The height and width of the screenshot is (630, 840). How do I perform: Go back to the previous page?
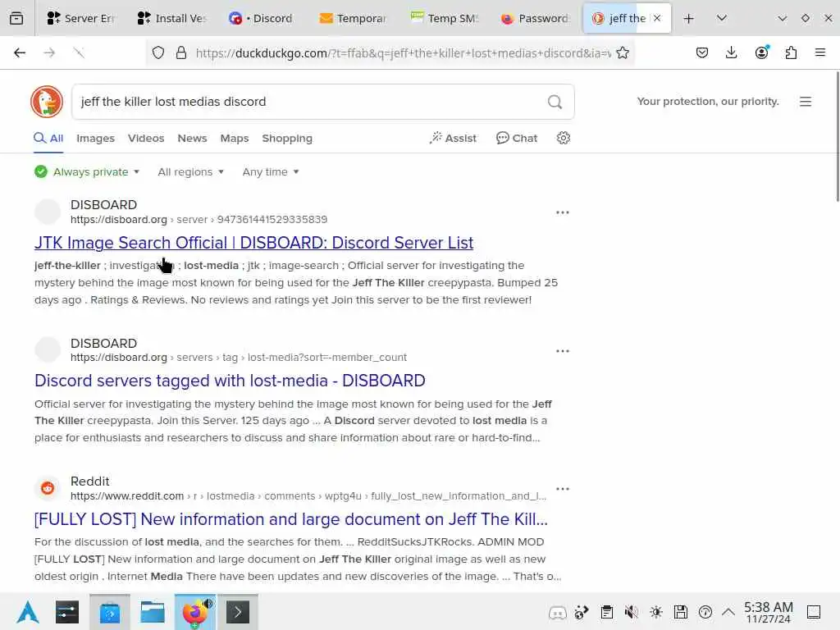coord(20,52)
